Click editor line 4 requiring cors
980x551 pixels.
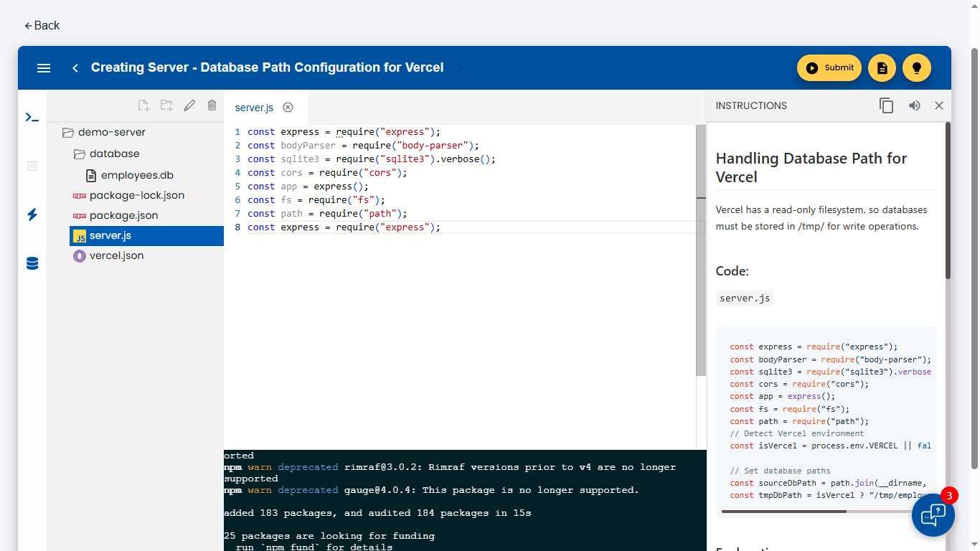click(327, 173)
